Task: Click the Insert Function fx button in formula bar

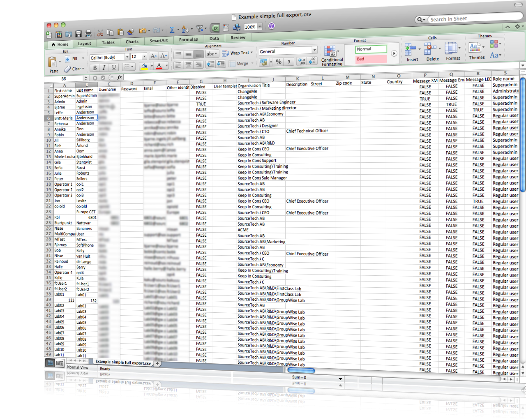Action: 120,77
